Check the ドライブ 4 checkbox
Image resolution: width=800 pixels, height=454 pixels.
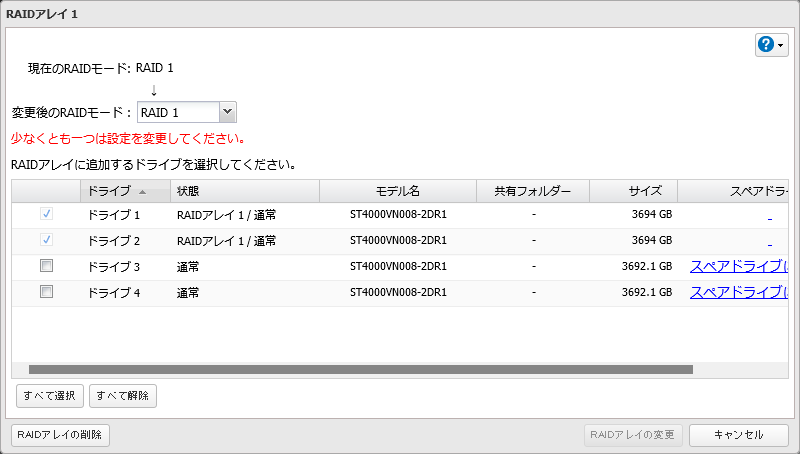pyautogui.click(x=46, y=292)
